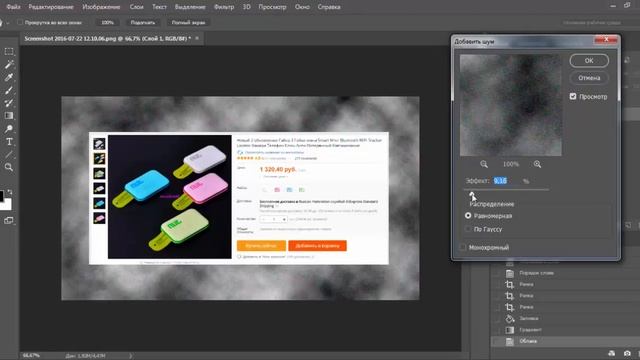Screen dimensions: 640x360
Task: Click the noise amount slider handle
Action: [x=472, y=195]
